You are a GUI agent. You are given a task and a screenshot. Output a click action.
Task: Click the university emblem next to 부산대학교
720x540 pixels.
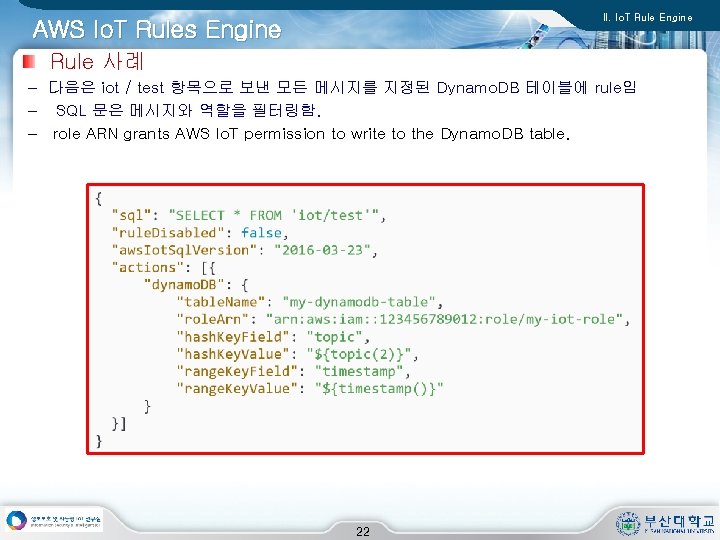point(628,523)
